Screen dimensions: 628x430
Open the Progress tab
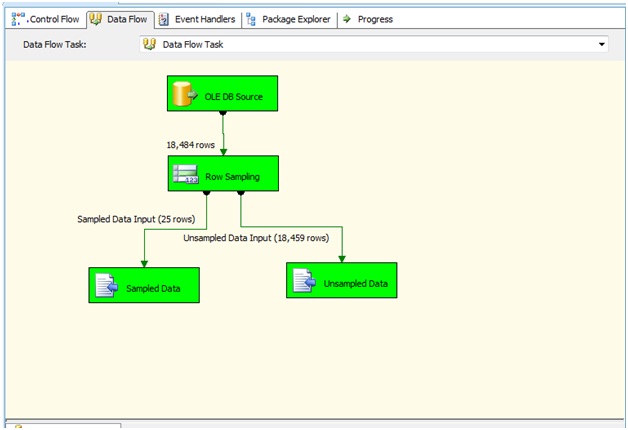[x=374, y=19]
